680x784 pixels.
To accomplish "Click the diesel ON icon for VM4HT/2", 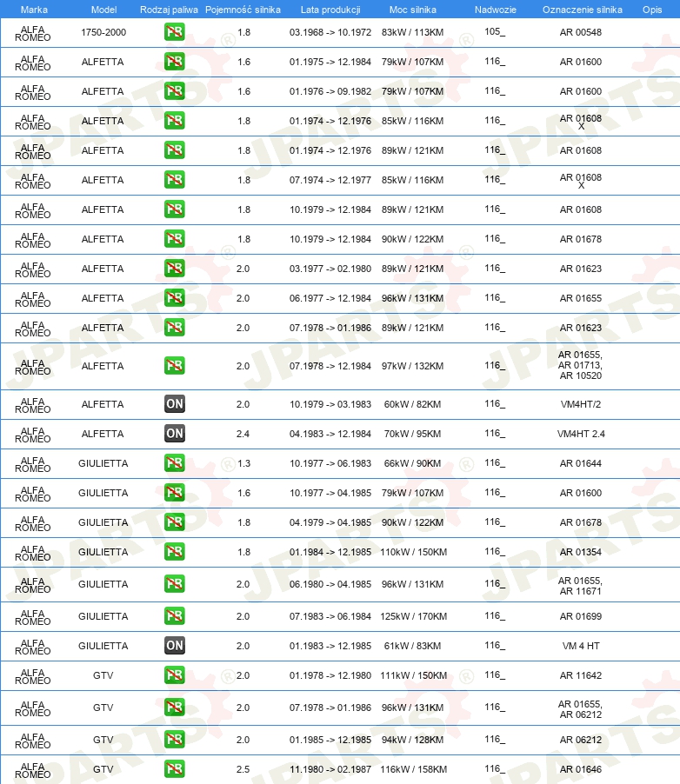I will pyautogui.click(x=175, y=404).
